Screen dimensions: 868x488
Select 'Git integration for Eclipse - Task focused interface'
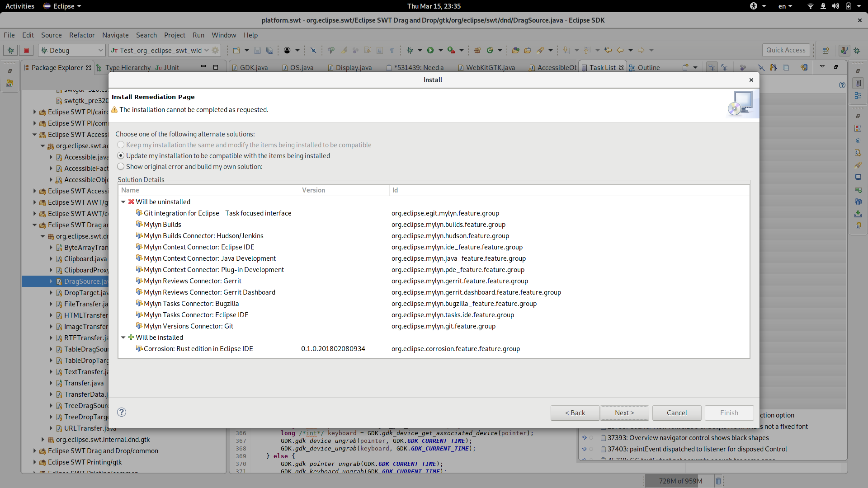(433, 213)
